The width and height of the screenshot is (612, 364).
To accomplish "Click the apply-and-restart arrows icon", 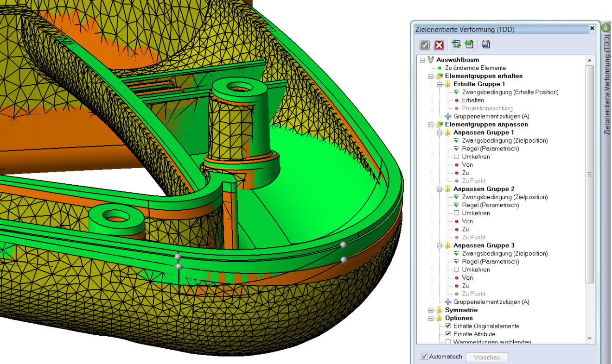I will coord(456,44).
